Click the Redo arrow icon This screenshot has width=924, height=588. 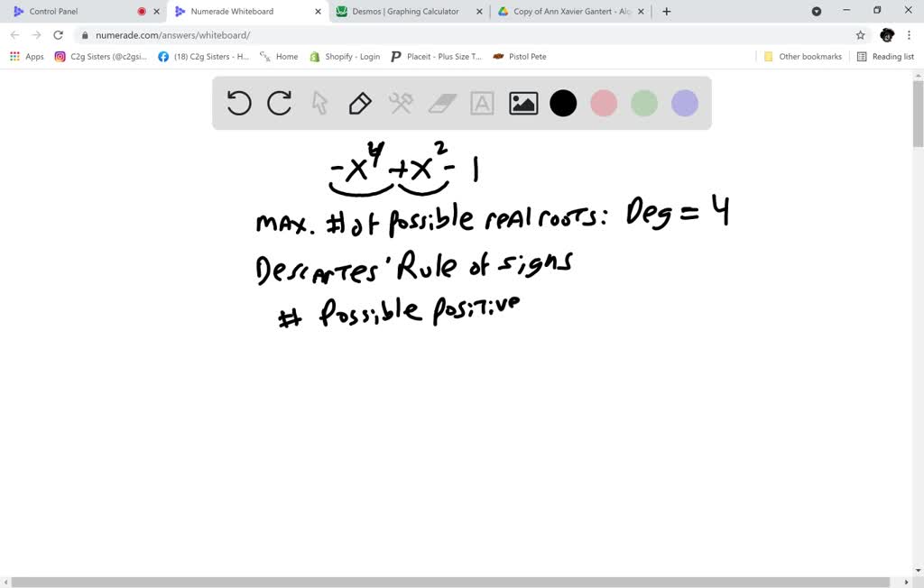[x=279, y=103]
